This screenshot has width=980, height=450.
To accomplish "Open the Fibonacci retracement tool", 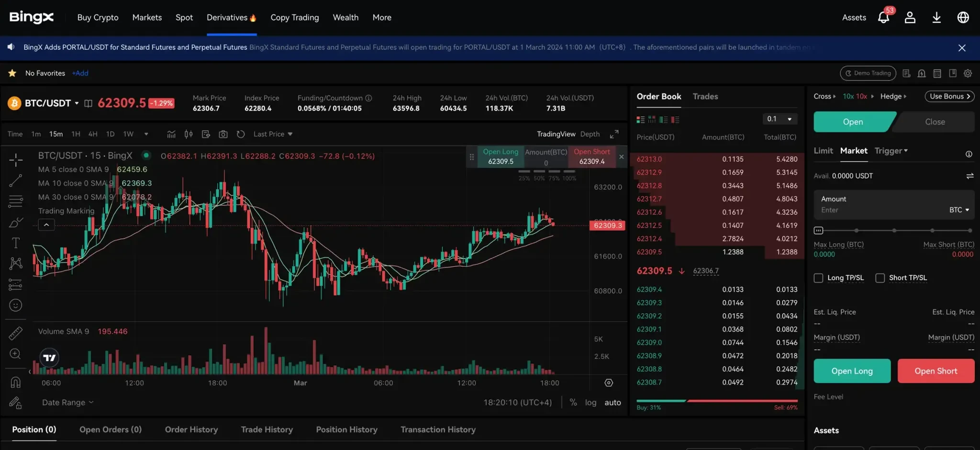I will pyautogui.click(x=15, y=201).
